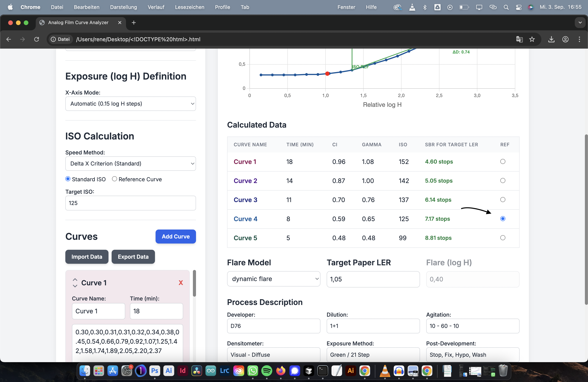Open new tab plus icon
This screenshot has height=382, width=588.
click(134, 23)
